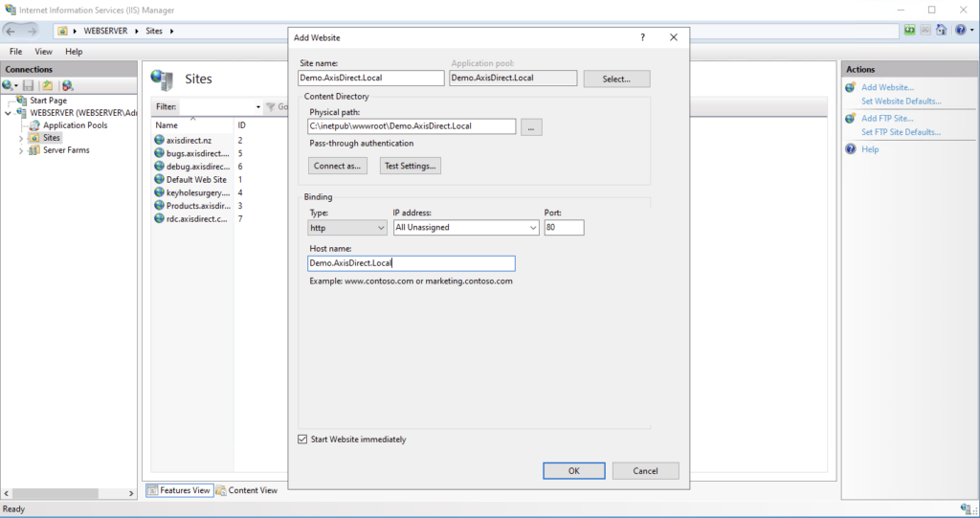This screenshot has height=518, width=980.
Task: Click the axisdirect.nz site globe icon
Action: [160, 140]
